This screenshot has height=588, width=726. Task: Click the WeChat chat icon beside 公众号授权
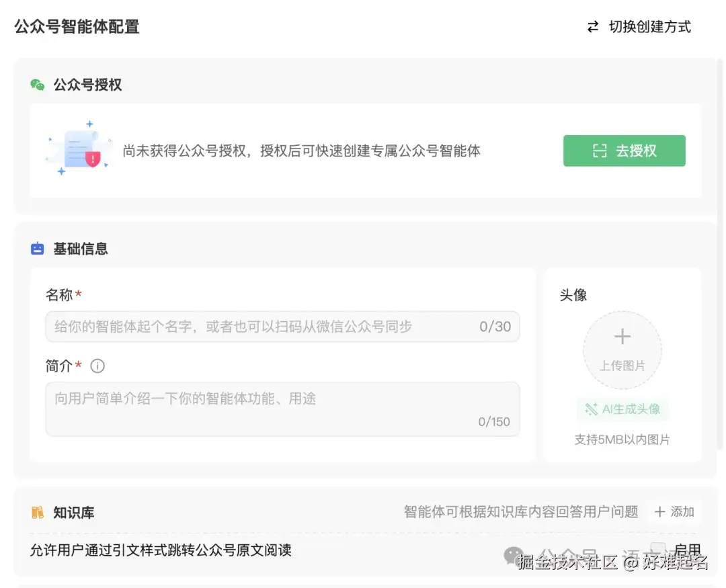(37, 84)
